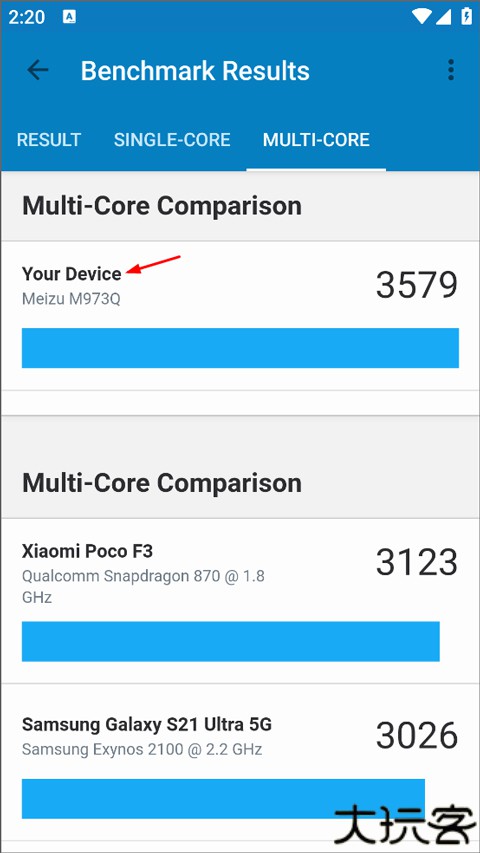Tap the Benchmark Results title

coord(195,71)
